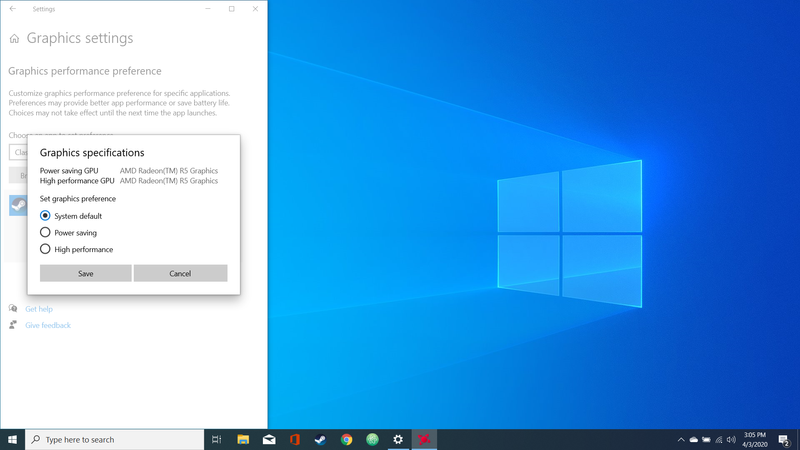The height and width of the screenshot is (450, 800).
Task: Open Task View from the taskbar
Action: coord(217,440)
